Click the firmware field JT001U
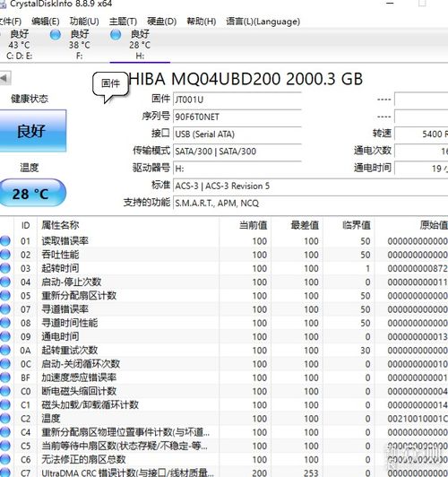 pos(237,100)
